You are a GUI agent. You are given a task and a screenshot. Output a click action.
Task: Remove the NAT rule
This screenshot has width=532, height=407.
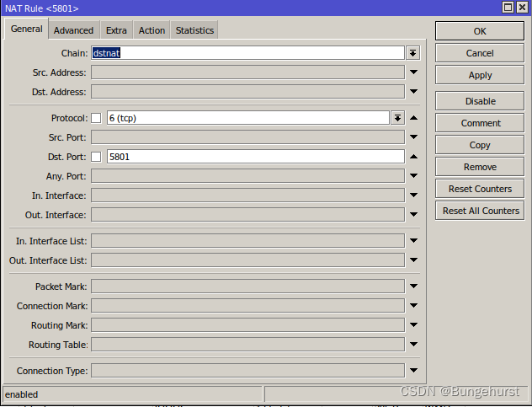(x=480, y=167)
